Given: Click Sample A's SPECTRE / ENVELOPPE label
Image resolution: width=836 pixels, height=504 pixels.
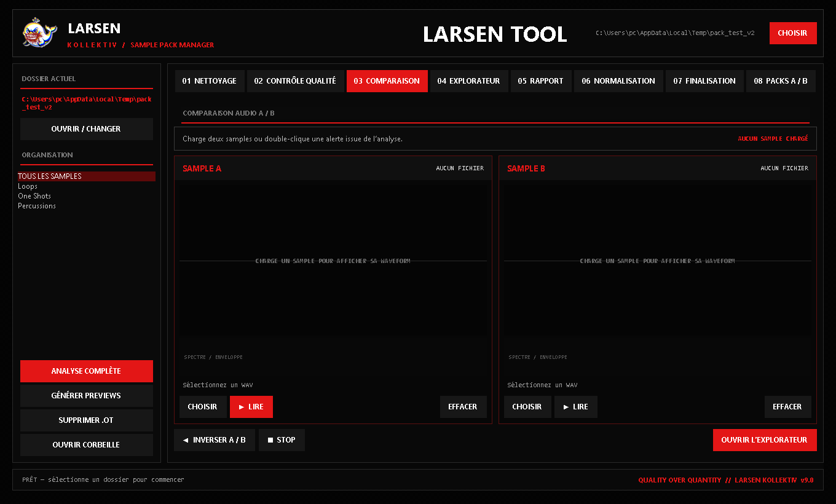Looking at the screenshot, I should click(213, 357).
